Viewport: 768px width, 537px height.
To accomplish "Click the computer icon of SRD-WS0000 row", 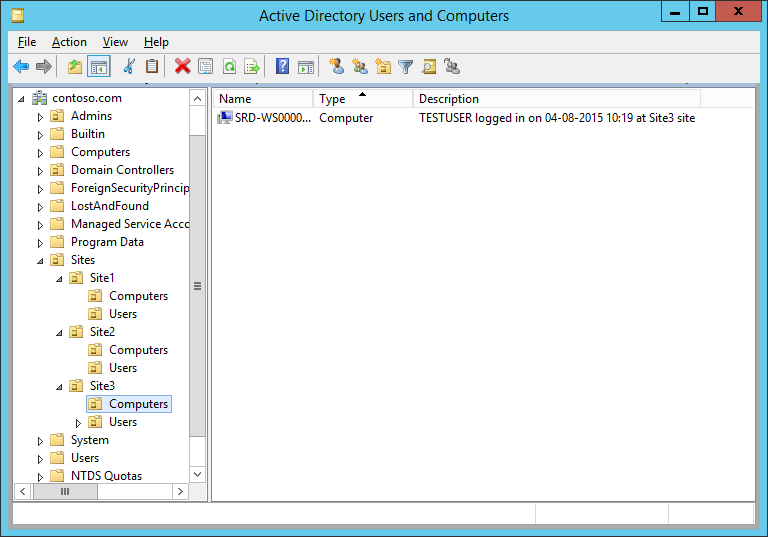I will [224, 118].
